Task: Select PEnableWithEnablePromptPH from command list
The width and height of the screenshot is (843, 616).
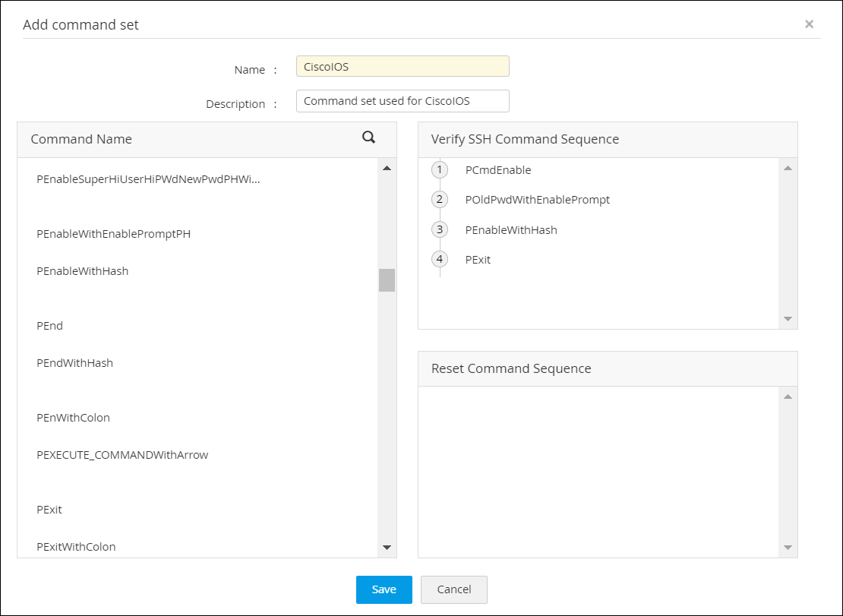Action: click(114, 234)
